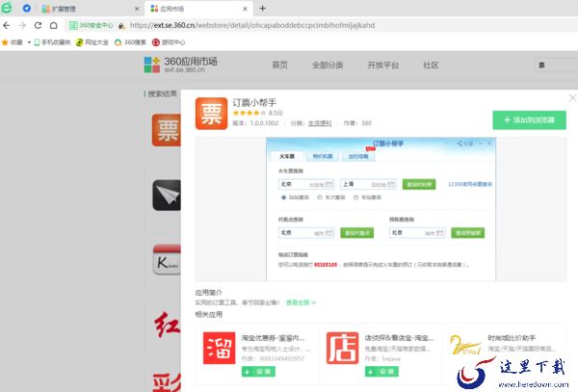Image resolution: width=578 pixels, height=392 pixels.
Task: Open the 时尚城比价助手 app title
Action: coord(512,338)
